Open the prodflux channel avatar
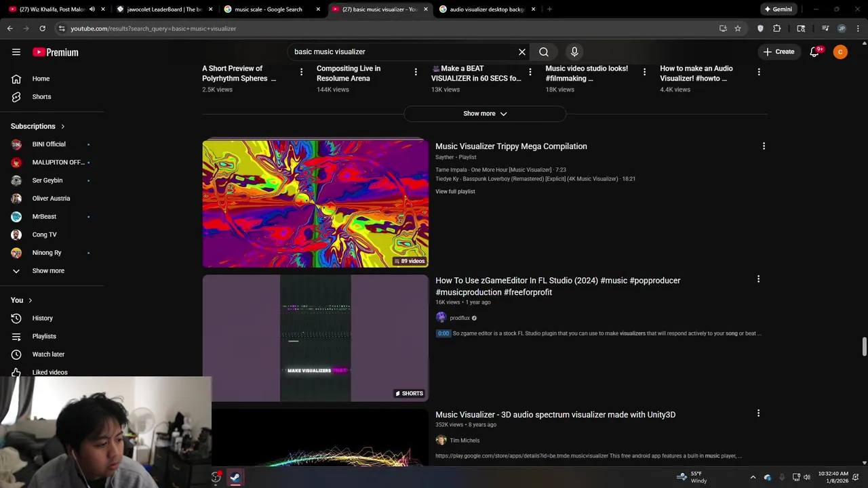868x488 pixels. 441,318
